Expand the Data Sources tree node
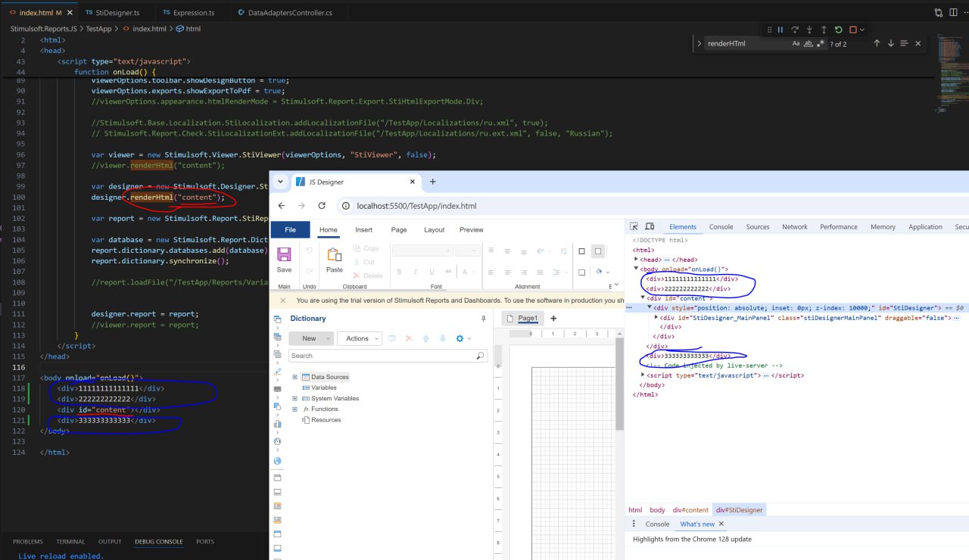969x560 pixels. [295, 377]
